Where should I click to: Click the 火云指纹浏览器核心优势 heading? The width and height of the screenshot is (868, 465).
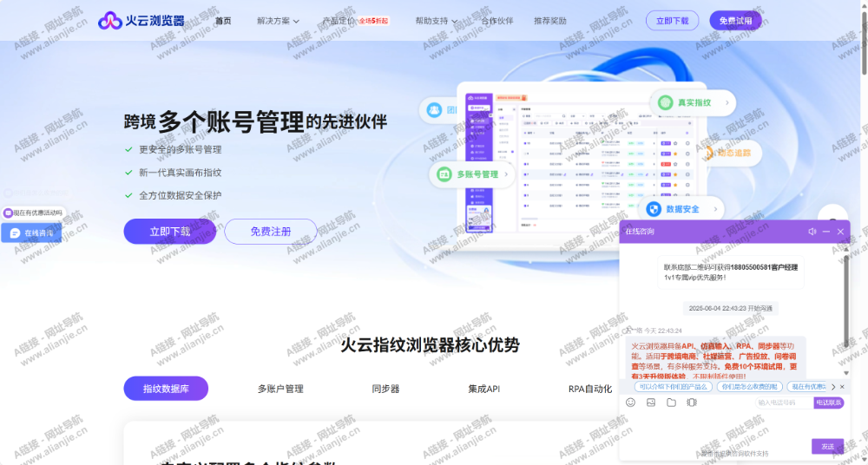(431, 345)
